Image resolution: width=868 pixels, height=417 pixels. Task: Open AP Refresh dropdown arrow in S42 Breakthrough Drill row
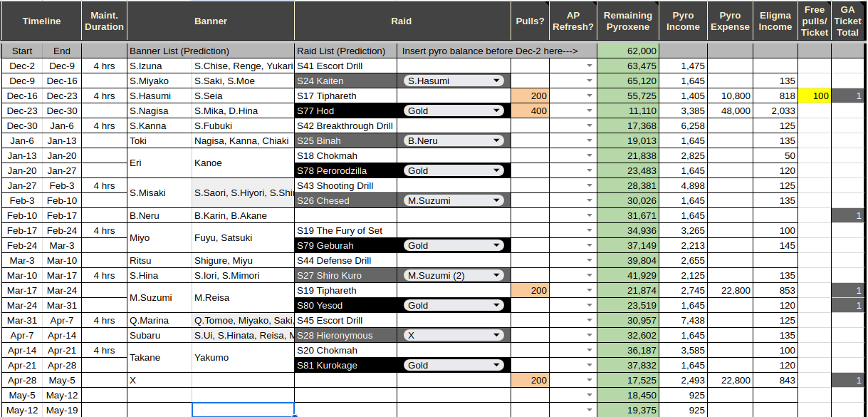coord(590,125)
